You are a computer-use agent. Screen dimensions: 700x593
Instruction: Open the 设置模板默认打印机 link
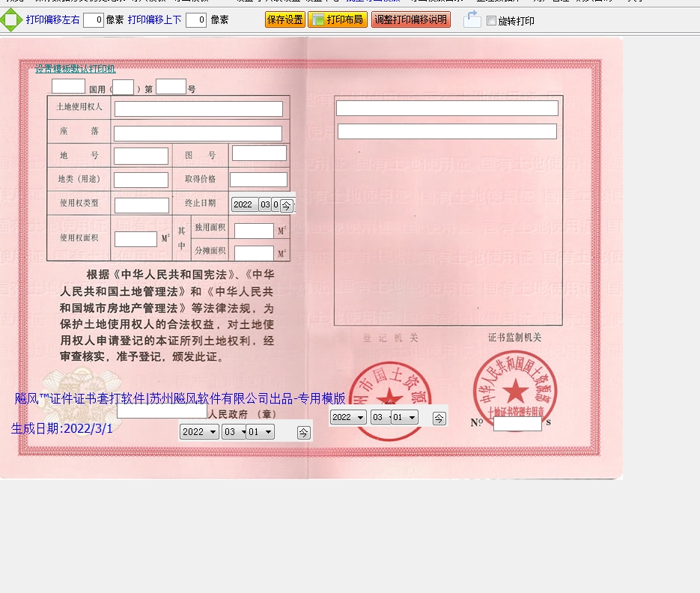click(x=76, y=69)
